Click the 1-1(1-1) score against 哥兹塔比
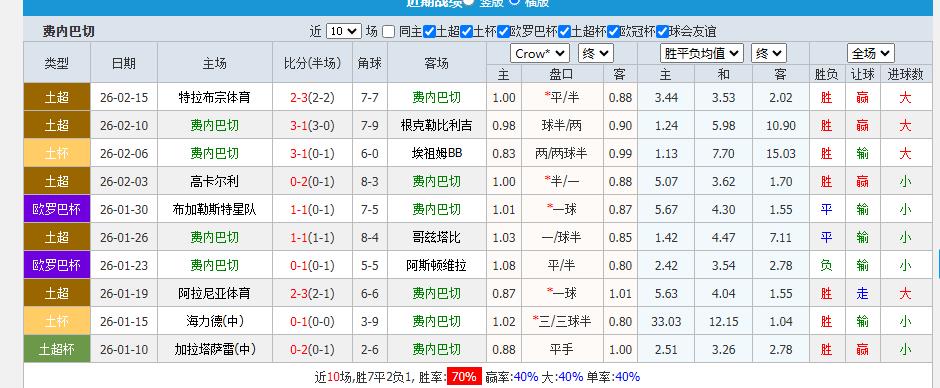940x388 pixels. [312, 237]
